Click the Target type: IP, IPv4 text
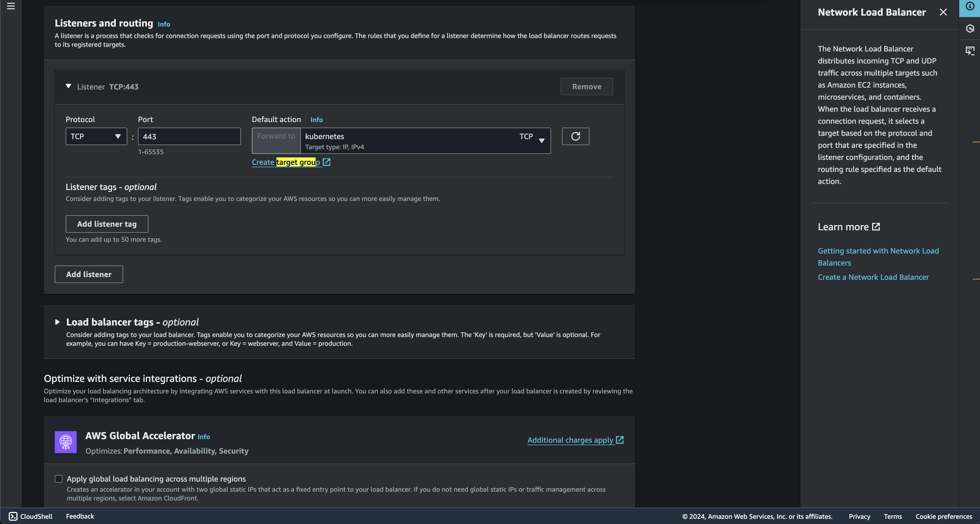Image resolution: width=980 pixels, height=524 pixels. point(335,147)
